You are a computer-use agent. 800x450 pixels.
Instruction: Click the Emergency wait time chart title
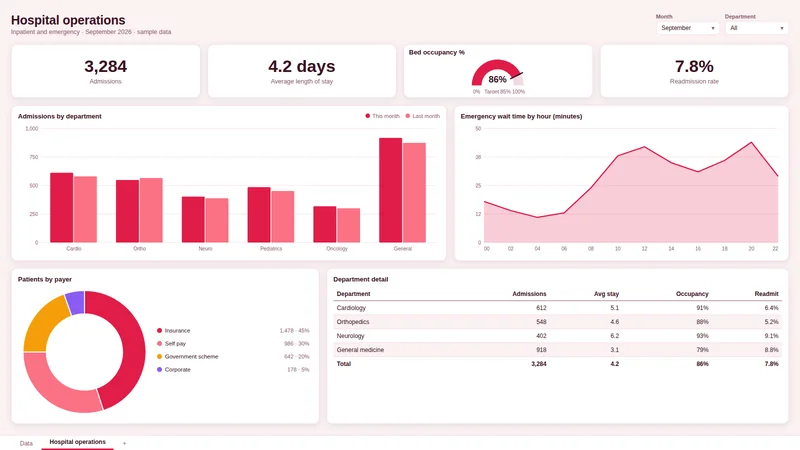coord(521,116)
